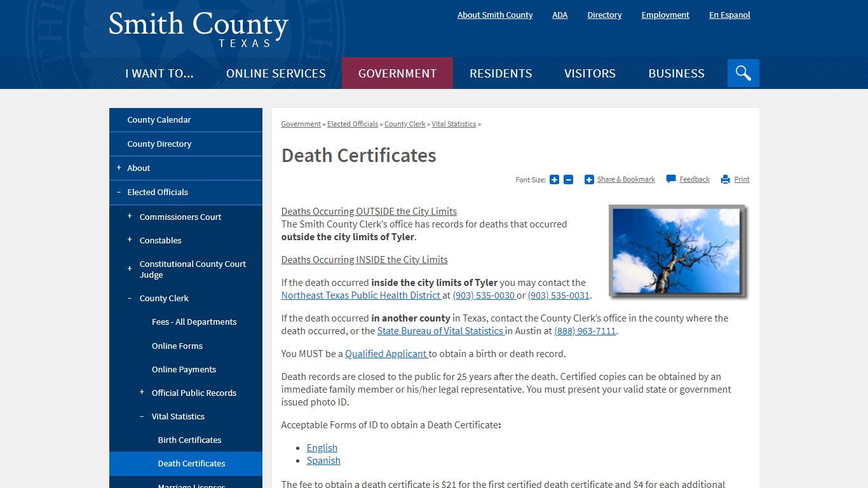The width and height of the screenshot is (868, 488).
Task: Open Northeast Texas Public Health District link
Action: click(x=362, y=295)
